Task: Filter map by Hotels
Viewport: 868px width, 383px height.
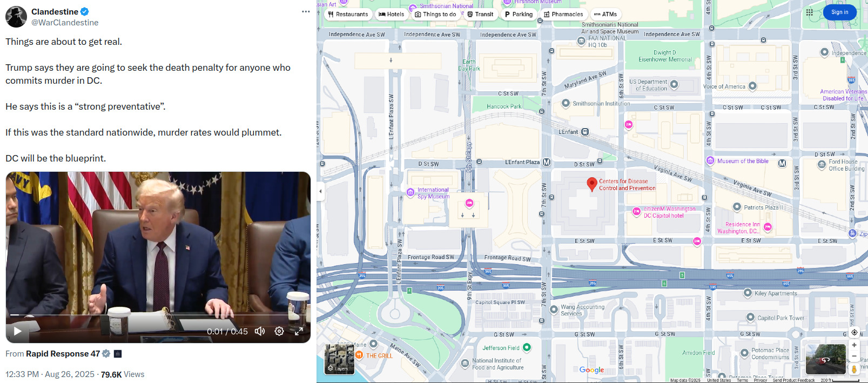Action: pos(392,14)
